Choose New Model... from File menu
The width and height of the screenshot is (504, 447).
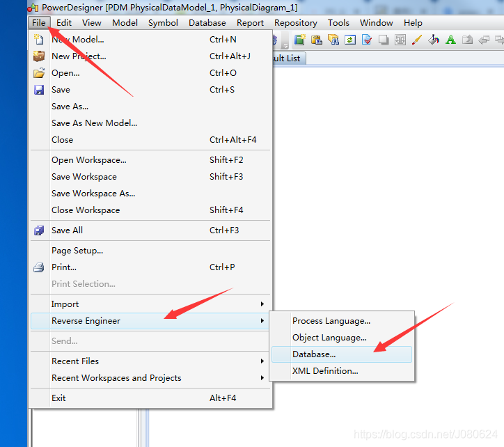pos(150,40)
